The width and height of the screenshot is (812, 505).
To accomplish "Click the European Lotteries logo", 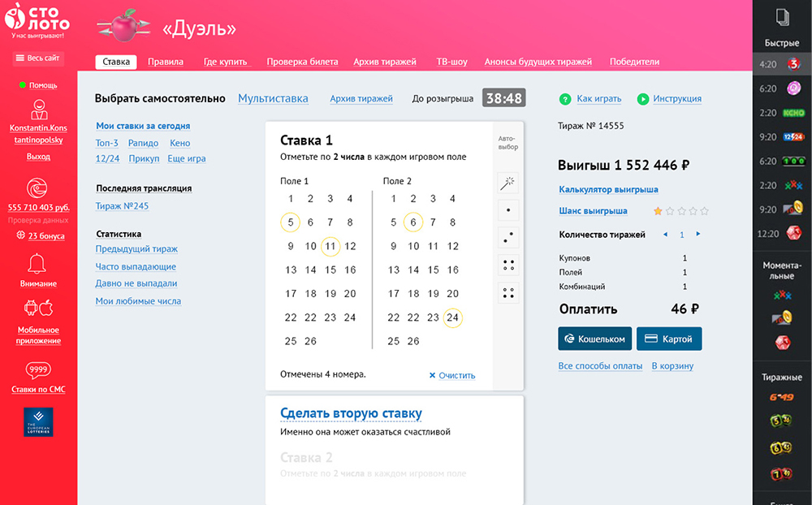I will tap(38, 422).
